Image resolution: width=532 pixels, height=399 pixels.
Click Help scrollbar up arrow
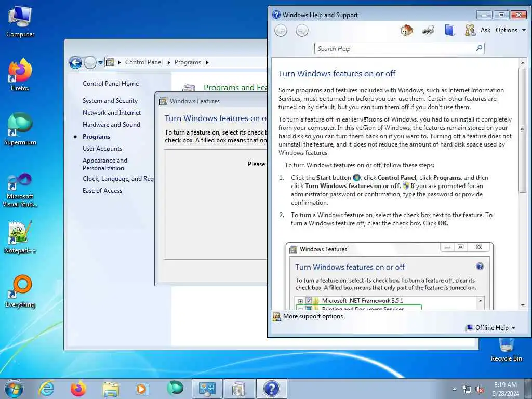522,62
